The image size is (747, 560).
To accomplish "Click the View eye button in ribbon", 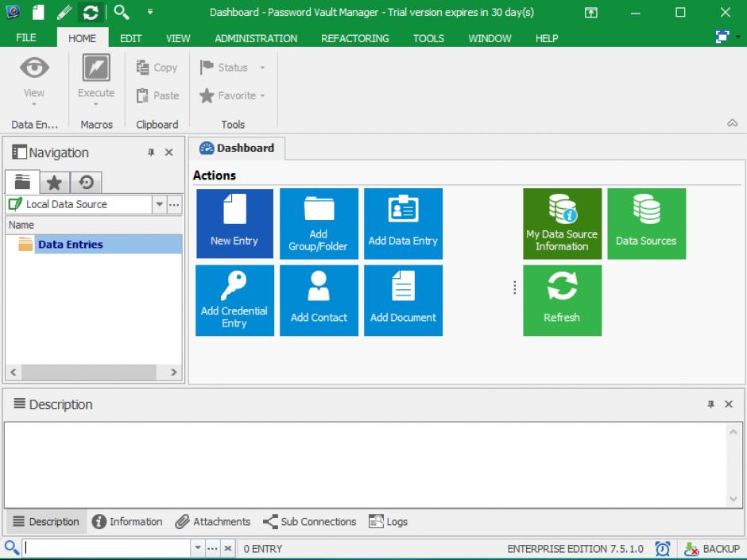I will point(34,80).
